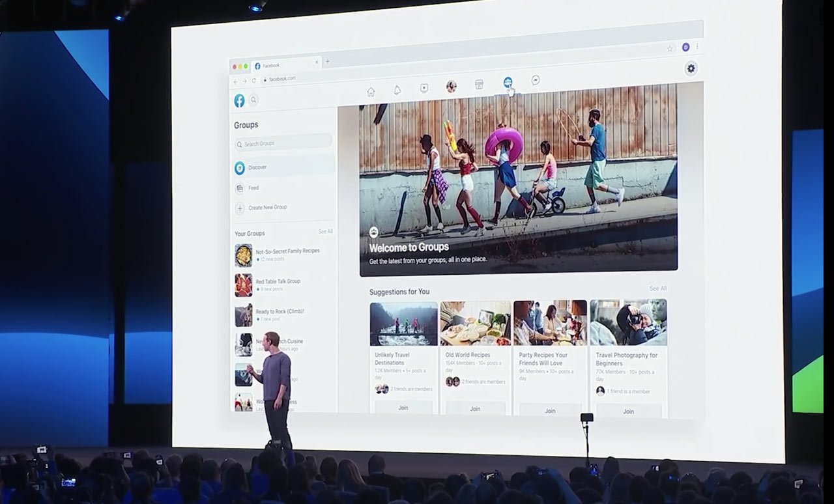
Task: Click friend avatars on Old World Recipes
Action: 453,382
